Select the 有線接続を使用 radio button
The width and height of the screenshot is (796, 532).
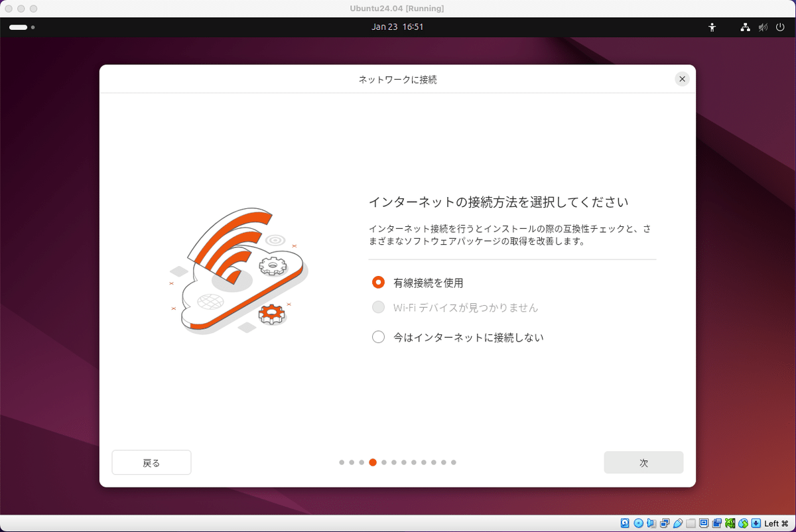379,283
